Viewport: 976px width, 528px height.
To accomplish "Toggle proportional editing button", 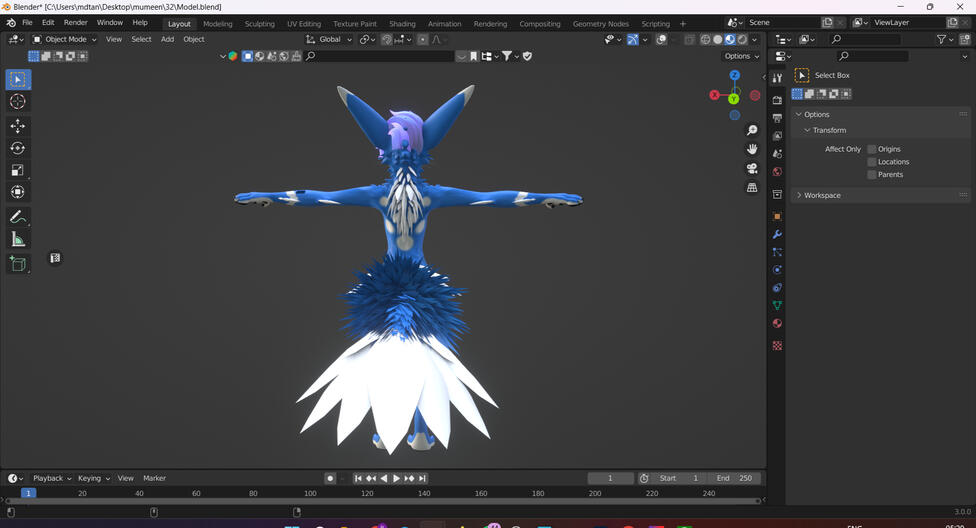I will point(423,39).
